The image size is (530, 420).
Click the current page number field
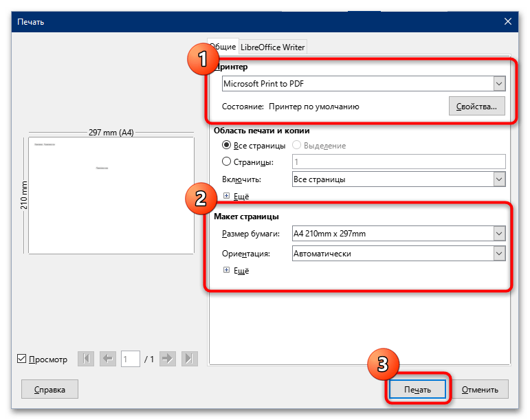click(131, 359)
